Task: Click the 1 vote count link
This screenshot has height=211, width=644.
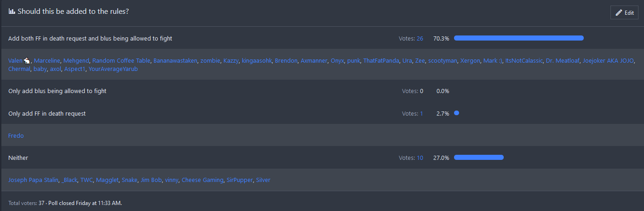Action: [421, 114]
